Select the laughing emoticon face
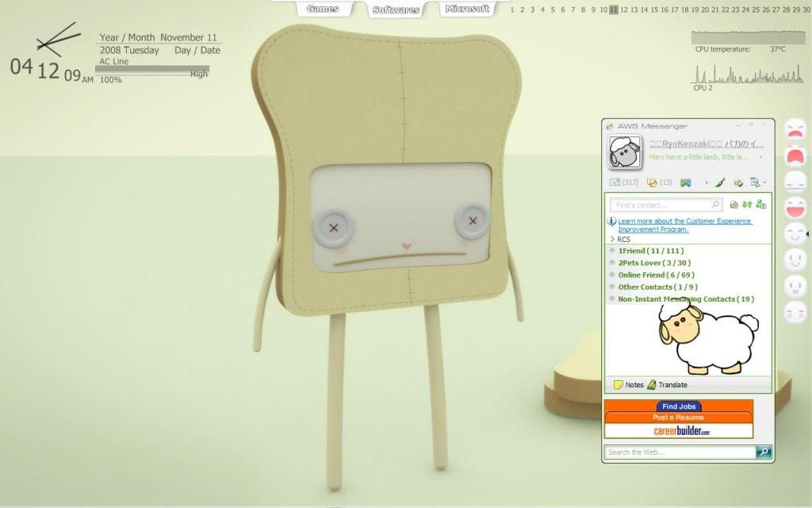Viewport: 812px width, 508px height. point(795,208)
